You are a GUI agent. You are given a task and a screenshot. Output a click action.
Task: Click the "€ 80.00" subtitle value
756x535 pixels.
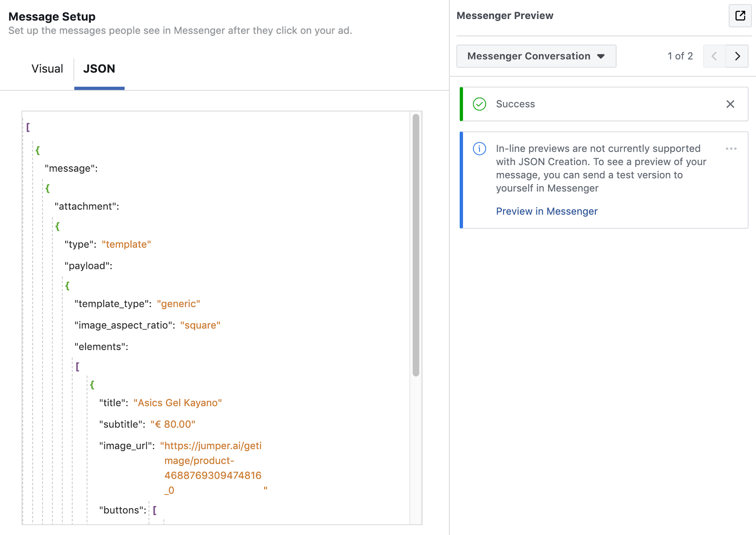[173, 424]
